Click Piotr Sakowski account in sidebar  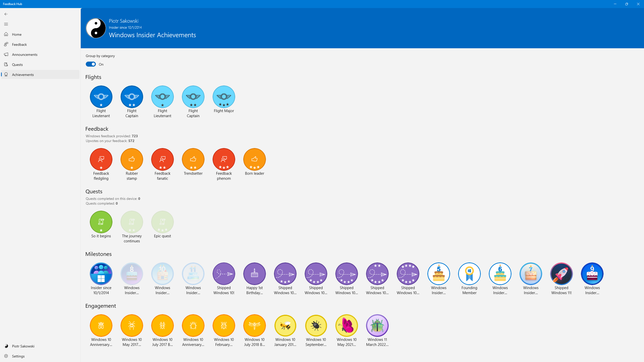tap(23, 346)
